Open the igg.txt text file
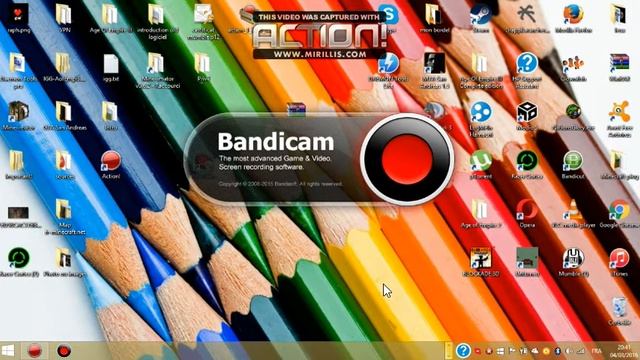This screenshot has width=640, height=360. click(x=111, y=67)
